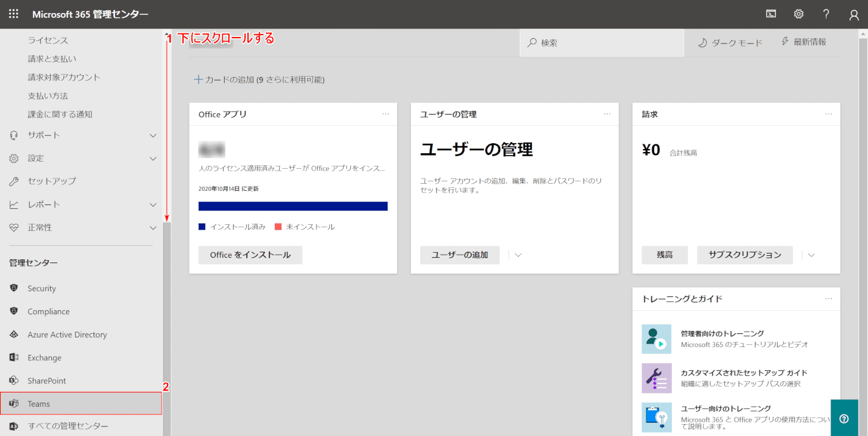Click the customized setup guide thumbnail

point(656,378)
